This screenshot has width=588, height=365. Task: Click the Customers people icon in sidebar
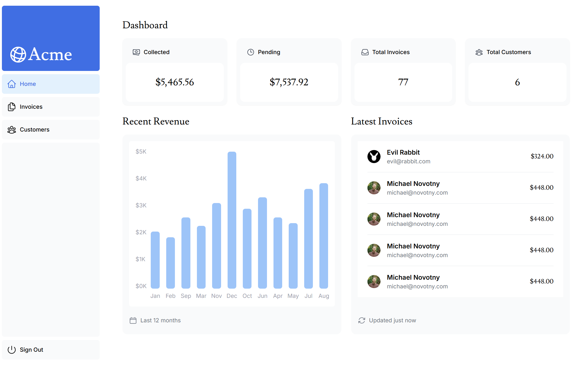point(11,130)
